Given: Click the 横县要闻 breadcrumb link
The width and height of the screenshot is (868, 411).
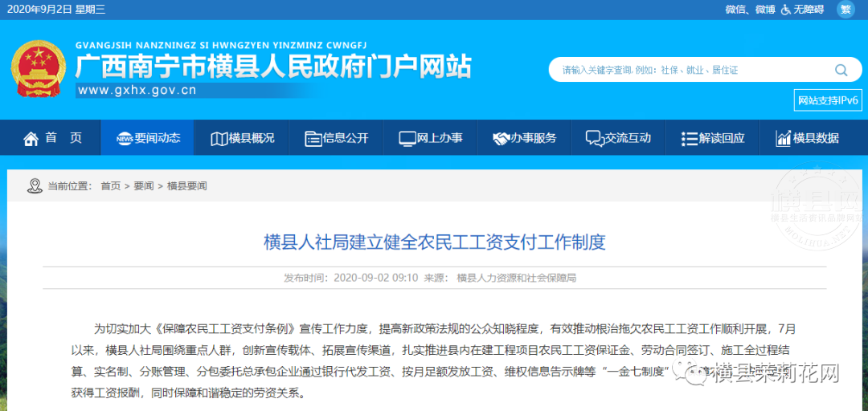Looking at the screenshot, I should pos(186,186).
